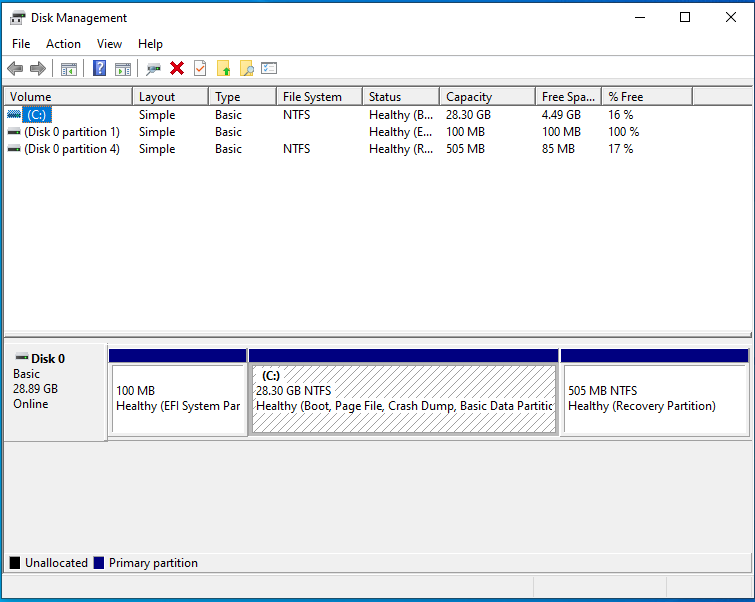The width and height of the screenshot is (755, 602).
Task: Click the Disk Management title bar icon
Action: point(17,18)
